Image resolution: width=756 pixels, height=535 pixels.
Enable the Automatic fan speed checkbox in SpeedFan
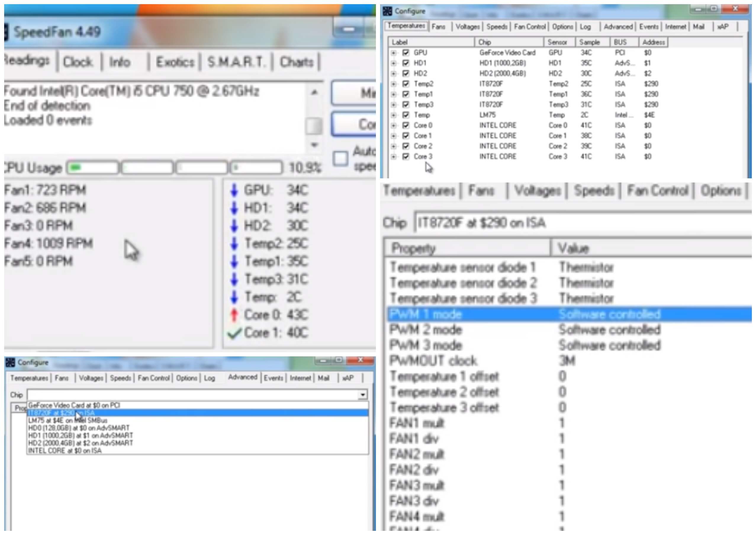340,159
